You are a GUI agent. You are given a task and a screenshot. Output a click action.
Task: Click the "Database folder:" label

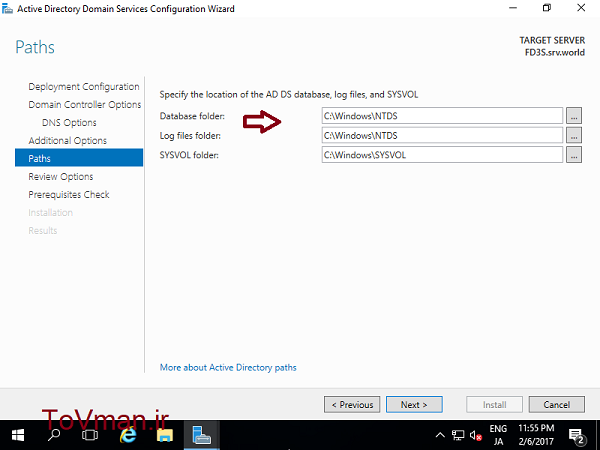pyautogui.click(x=192, y=116)
